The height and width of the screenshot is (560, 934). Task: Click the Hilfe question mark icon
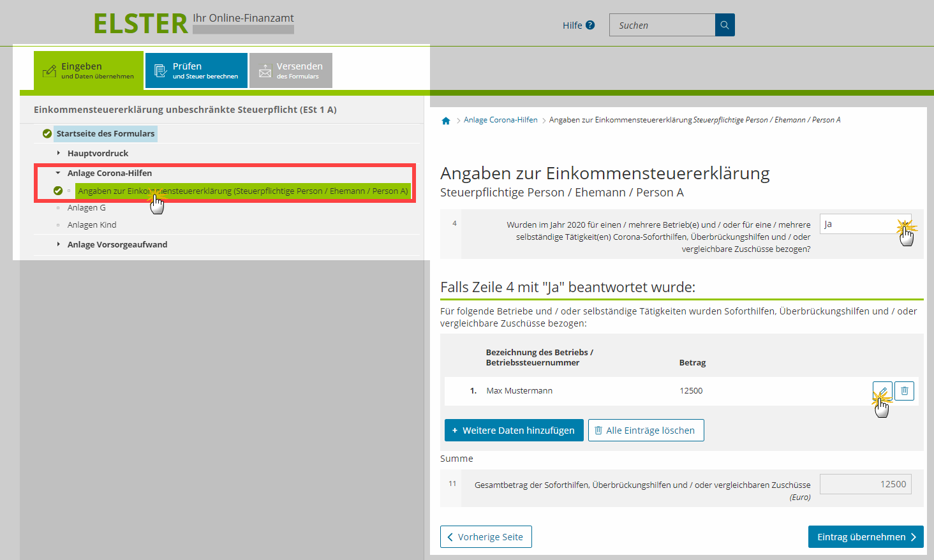point(590,26)
